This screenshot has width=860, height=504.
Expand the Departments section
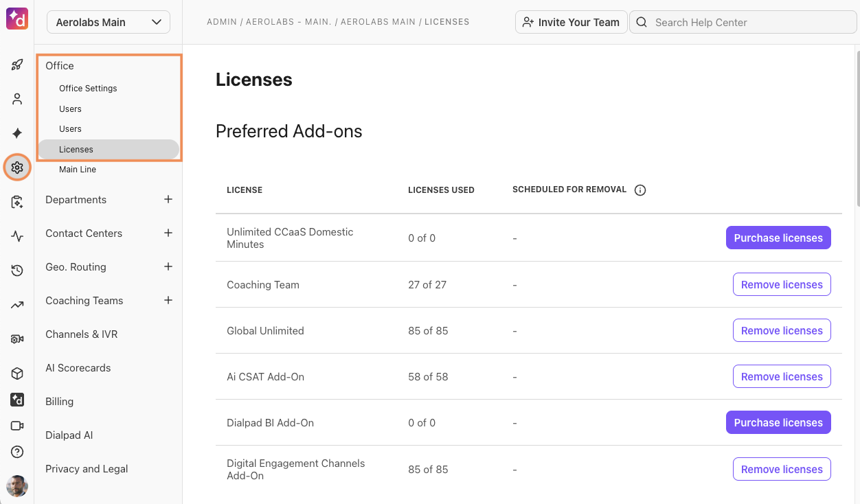click(x=168, y=199)
